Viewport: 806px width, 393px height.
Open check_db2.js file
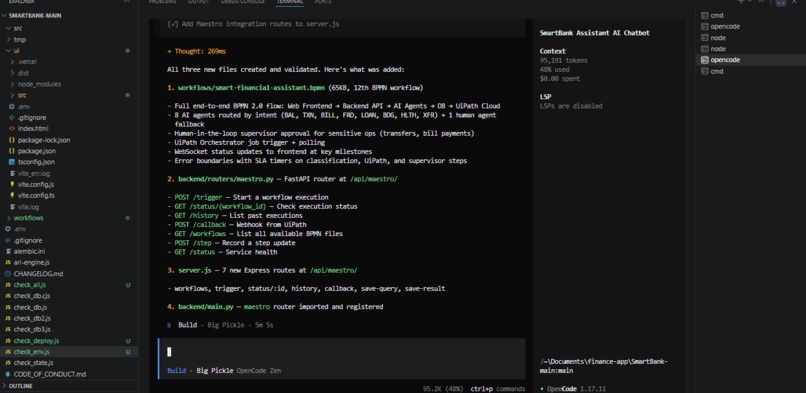(x=31, y=319)
